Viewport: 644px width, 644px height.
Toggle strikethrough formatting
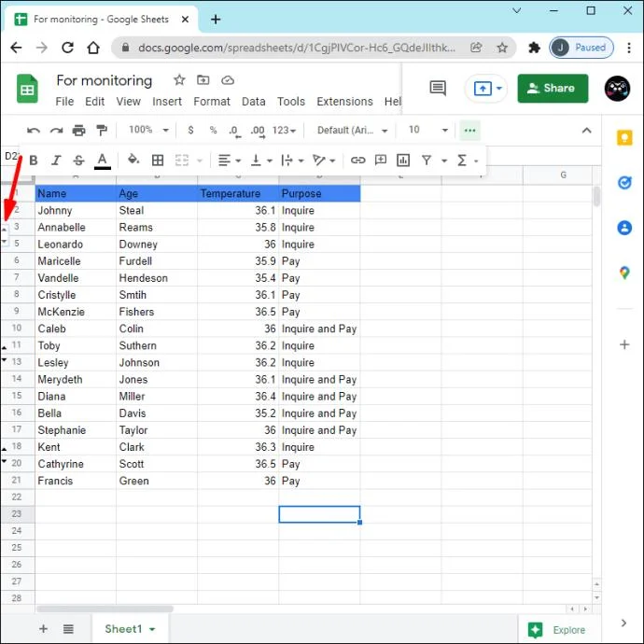(x=78, y=161)
